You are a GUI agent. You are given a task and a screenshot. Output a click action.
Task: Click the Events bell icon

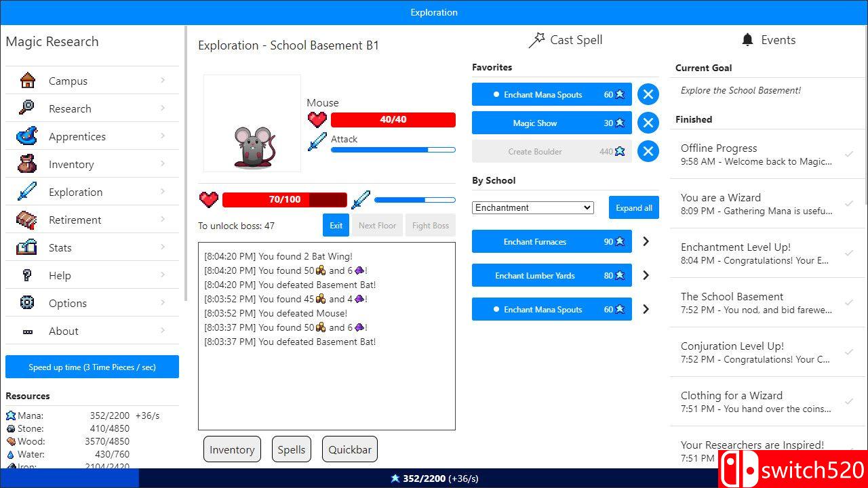pos(747,40)
